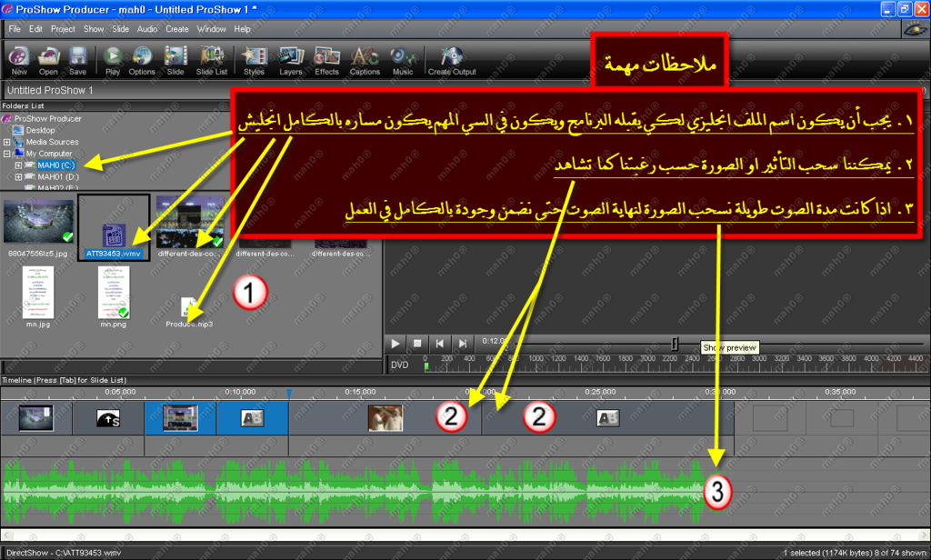Open the Layers options icon
The width and height of the screenshot is (931, 560).
(291, 56)
